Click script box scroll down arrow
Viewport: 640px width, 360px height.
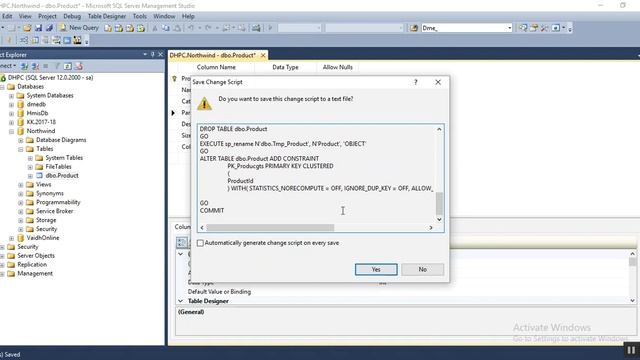pos(439,220)
